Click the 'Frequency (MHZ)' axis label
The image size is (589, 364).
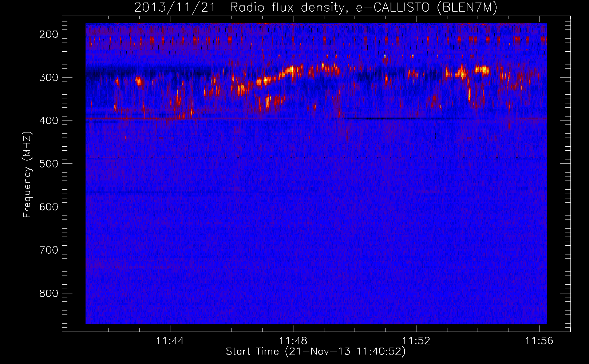coord(27,174)
